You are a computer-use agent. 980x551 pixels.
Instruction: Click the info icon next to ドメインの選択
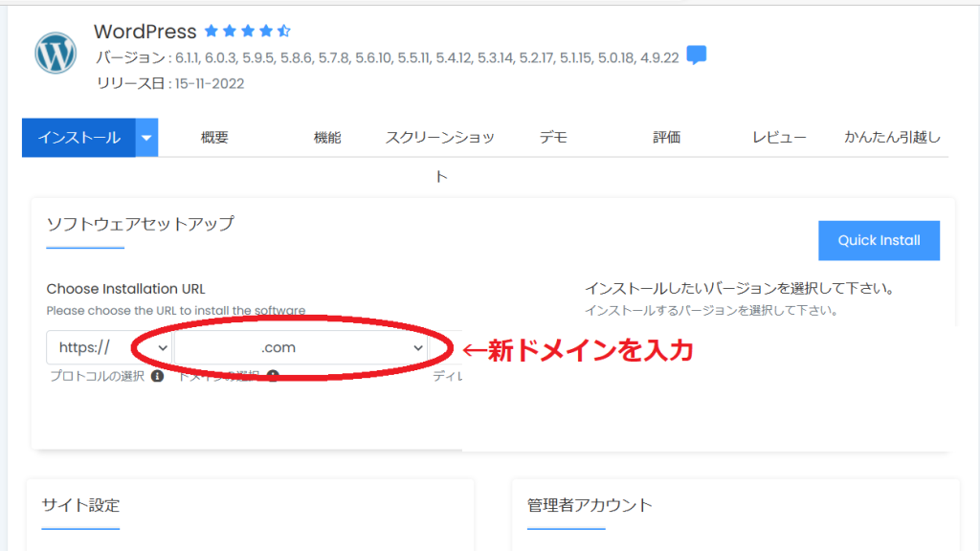tap(273, 376)
